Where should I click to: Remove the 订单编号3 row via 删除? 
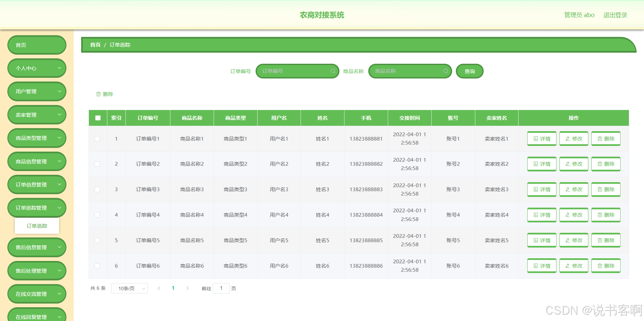[x=606, y=190]
